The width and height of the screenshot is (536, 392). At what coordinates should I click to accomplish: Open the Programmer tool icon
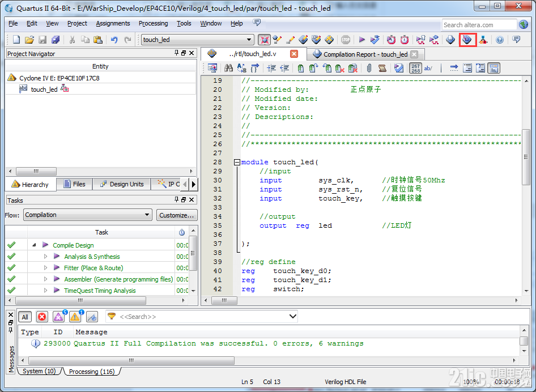(467, 40)
